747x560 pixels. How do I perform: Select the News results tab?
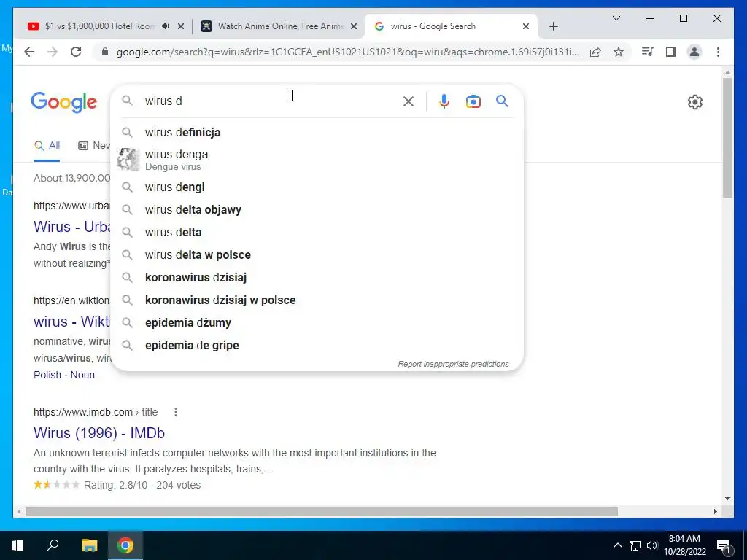[x=94, y=146]
